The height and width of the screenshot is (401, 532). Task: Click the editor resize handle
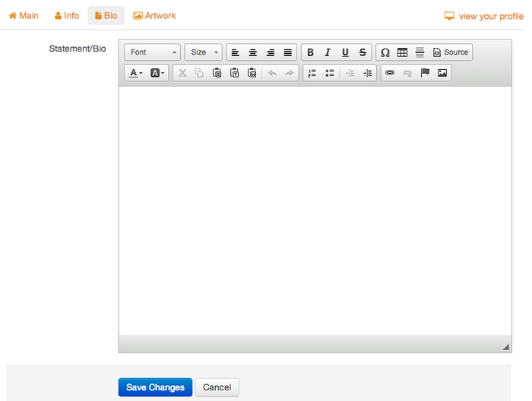(x=506, y=347)
